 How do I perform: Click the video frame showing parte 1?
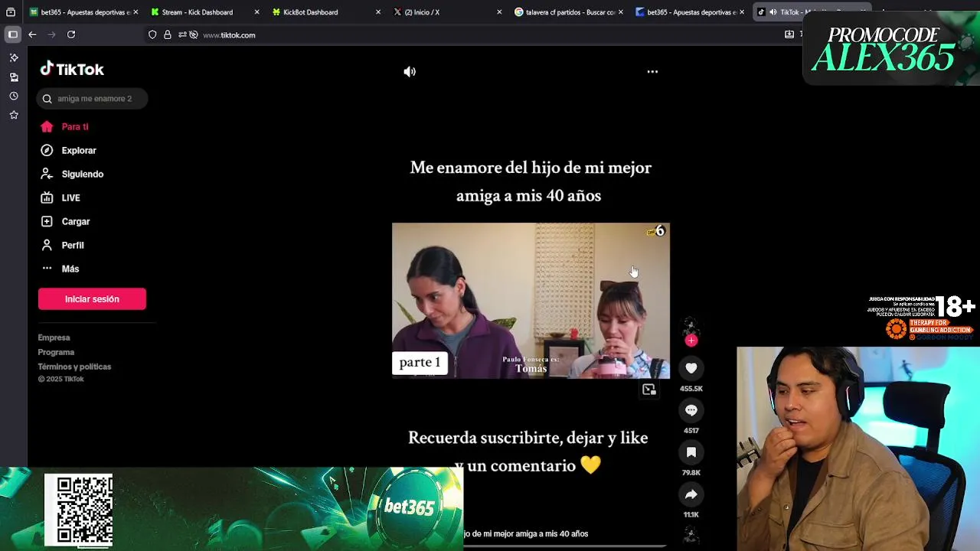pos(531,300)
